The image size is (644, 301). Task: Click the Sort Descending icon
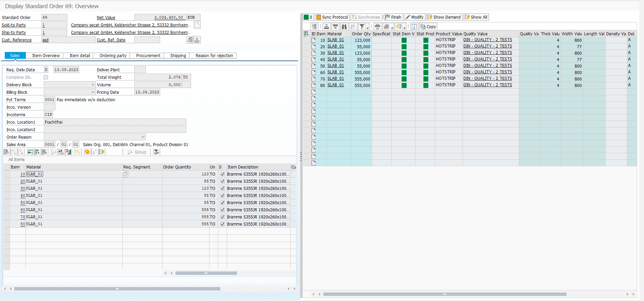[335, 26]
